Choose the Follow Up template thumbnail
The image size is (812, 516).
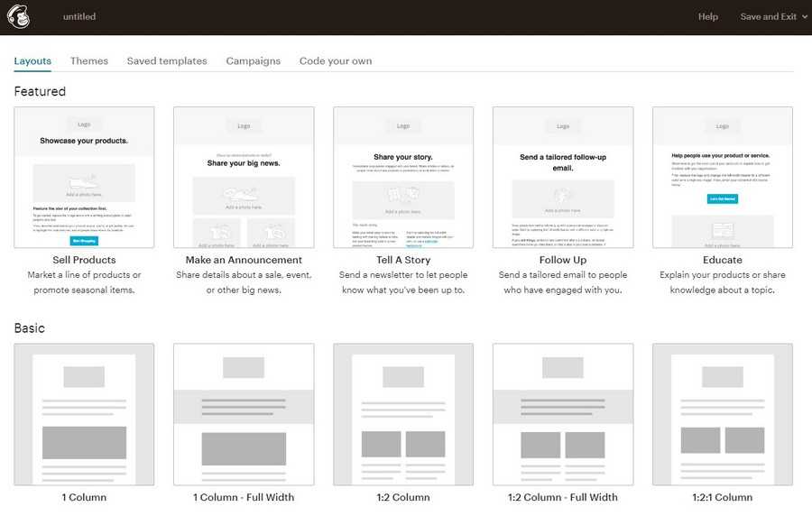(563, 178)
